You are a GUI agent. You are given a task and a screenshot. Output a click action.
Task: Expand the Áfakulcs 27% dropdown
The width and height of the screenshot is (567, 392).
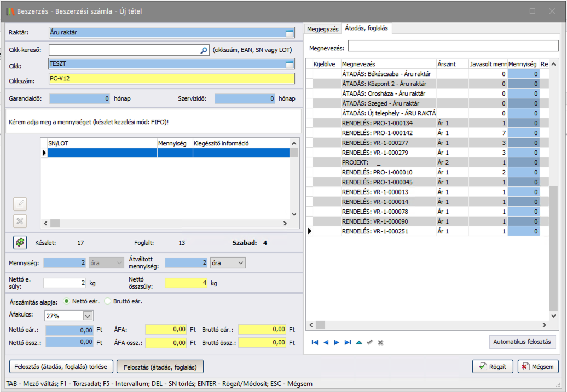[88, 315]
